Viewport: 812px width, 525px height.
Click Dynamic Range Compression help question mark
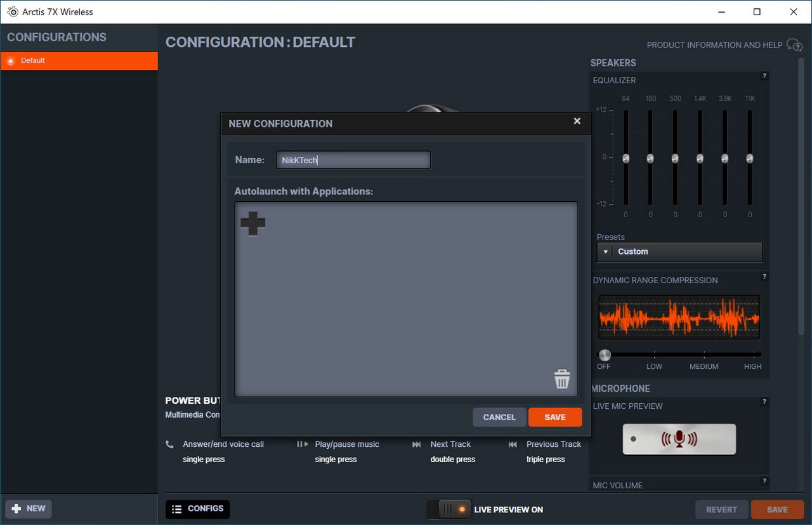pos(764,277)
